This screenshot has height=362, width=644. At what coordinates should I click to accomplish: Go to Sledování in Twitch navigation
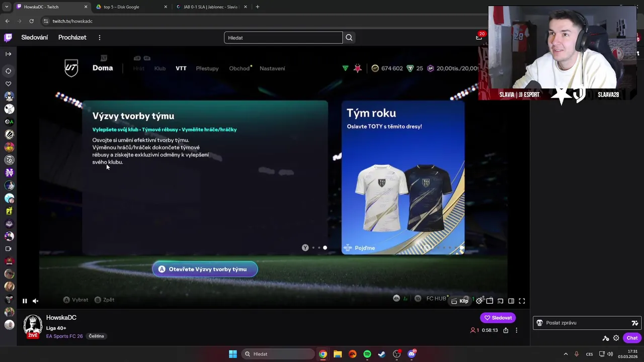click(35, 38)
